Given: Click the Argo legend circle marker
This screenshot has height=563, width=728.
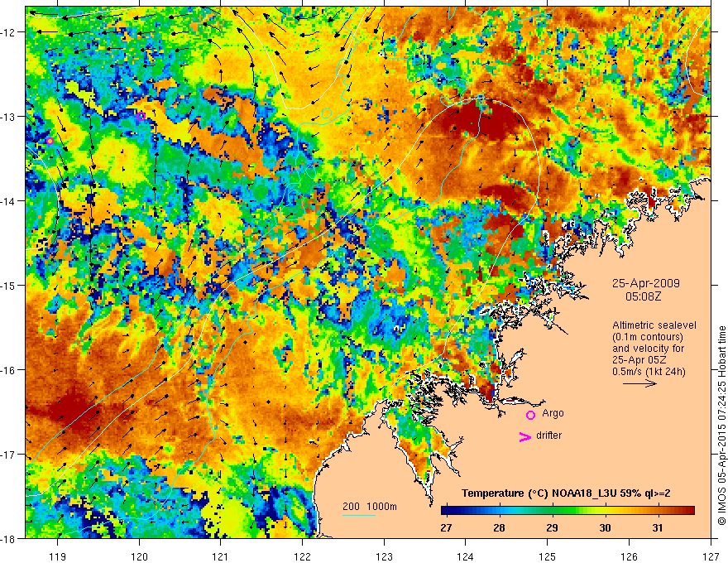Looking at the screenshot, I should (530, 415).
